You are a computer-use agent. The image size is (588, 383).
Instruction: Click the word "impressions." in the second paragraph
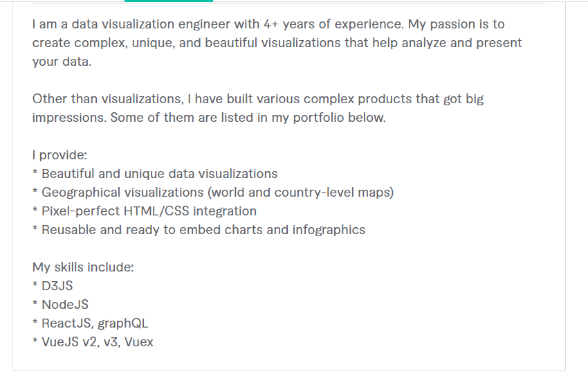[69, 118]
